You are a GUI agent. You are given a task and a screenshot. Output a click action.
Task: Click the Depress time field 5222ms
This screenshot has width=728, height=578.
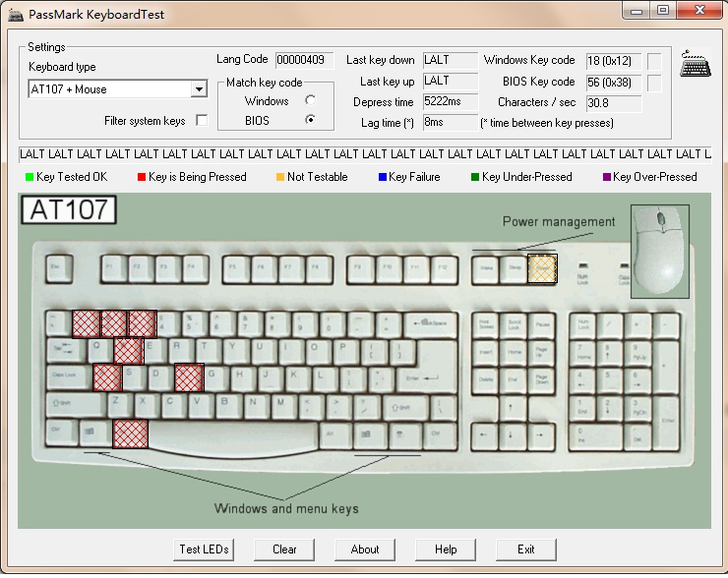click(451, 101)
